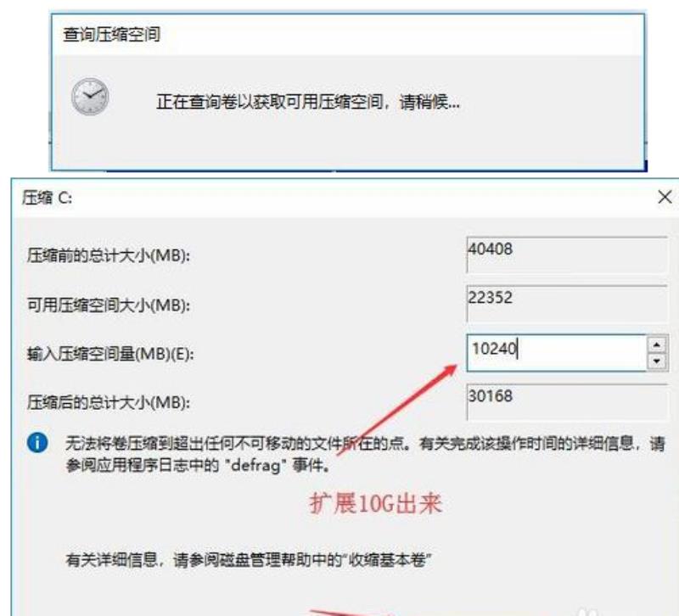Close the 压缩 C: dialog
Viewport: 679px width, 616px height.
tap(665, 197)
